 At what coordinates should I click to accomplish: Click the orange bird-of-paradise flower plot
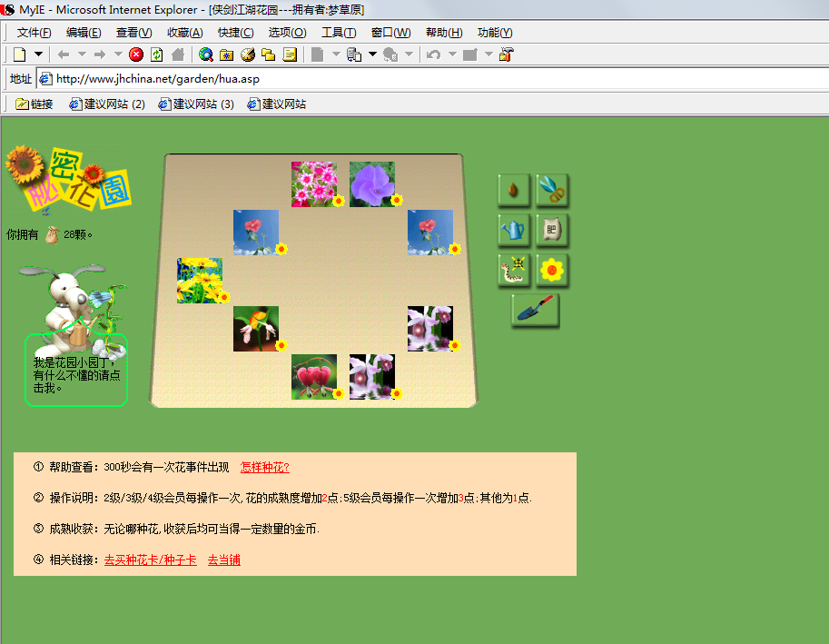[256, 328]
